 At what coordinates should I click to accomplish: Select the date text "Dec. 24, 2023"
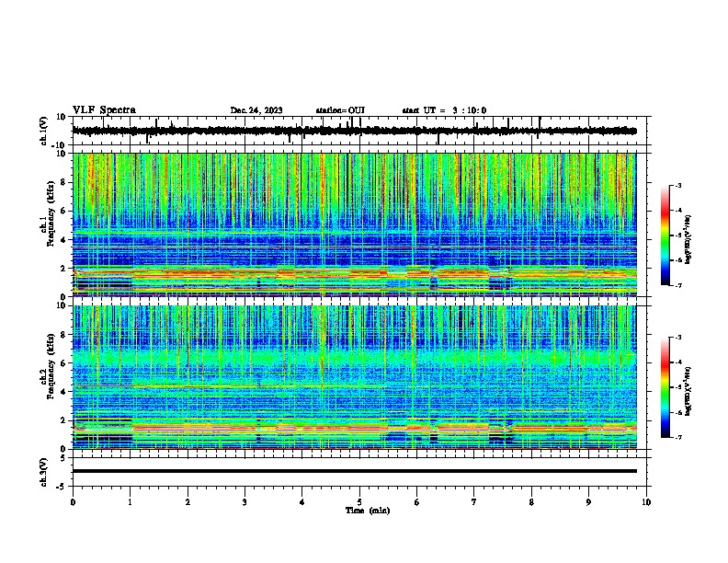(256, 110)
